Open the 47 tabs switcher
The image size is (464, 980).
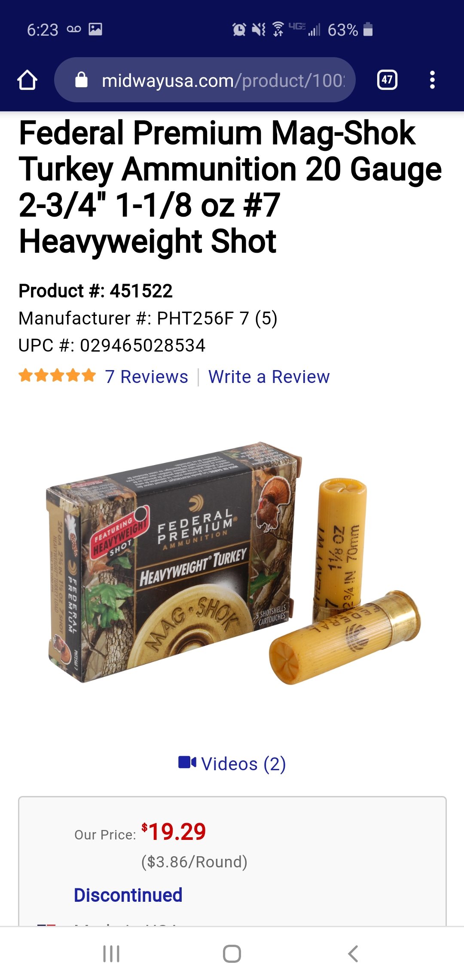pos(387,80)
